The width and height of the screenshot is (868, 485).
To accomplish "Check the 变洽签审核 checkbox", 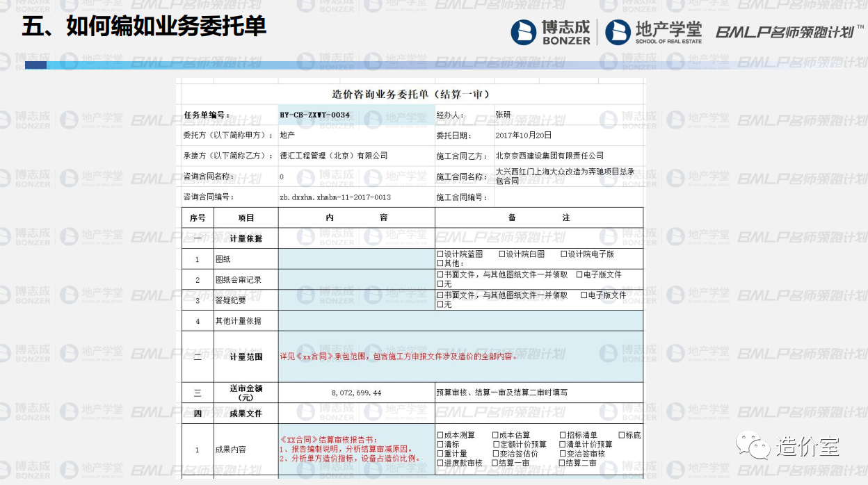I will 563,454.
